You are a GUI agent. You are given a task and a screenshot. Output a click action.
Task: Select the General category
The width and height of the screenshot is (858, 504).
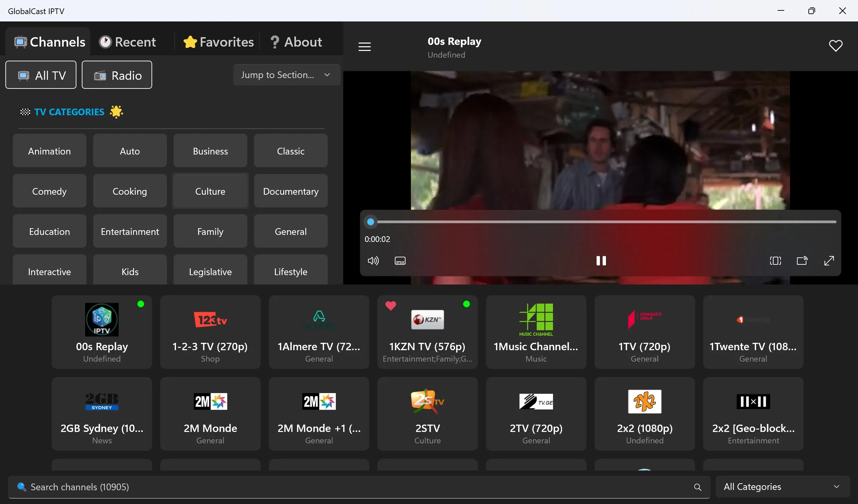pos(291,231)
